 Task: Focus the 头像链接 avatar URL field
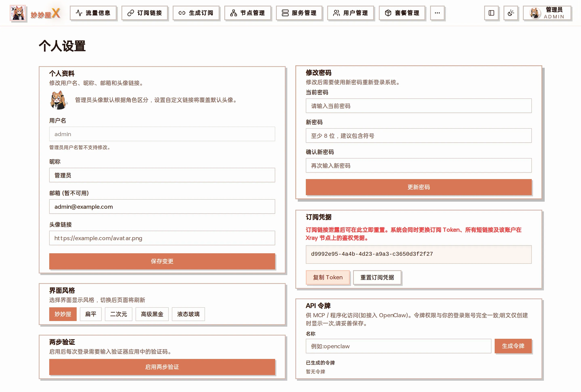pos(162,238)
